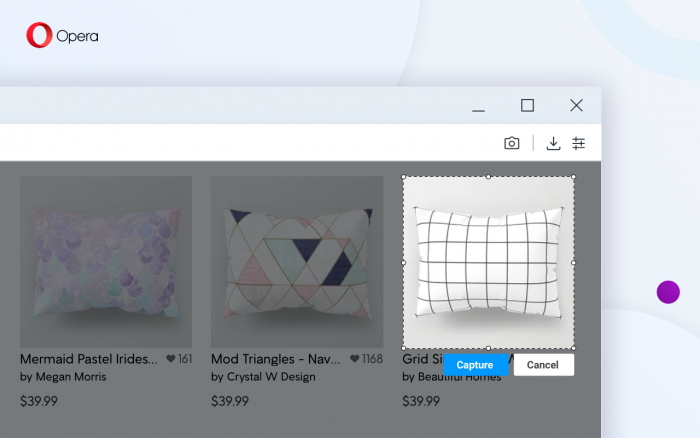The image size is (700, 438).
Task: Grab the bottom-right selection handle
Action: coord(574,348)
